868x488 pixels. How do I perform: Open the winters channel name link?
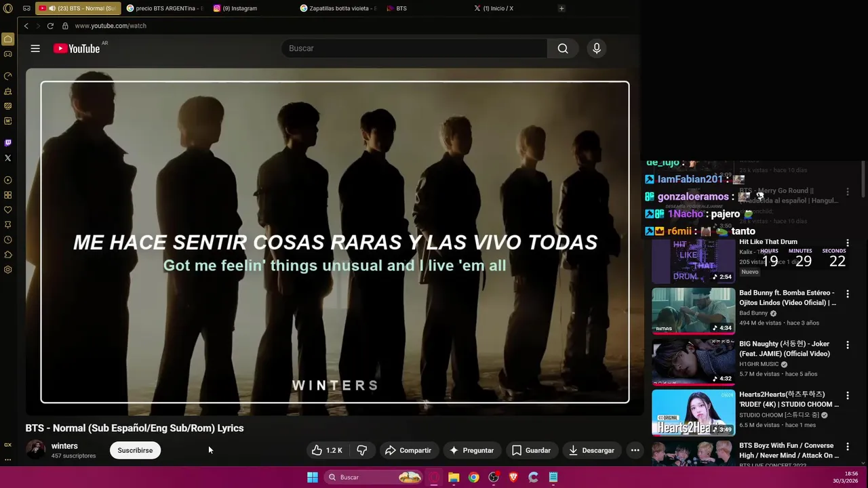point(64,446)
